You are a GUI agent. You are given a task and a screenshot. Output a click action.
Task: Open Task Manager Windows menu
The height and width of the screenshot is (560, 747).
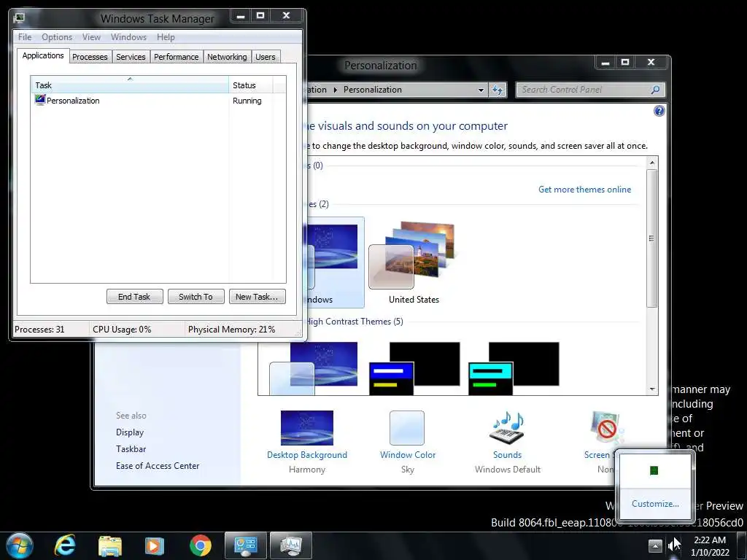pos(128,37)
